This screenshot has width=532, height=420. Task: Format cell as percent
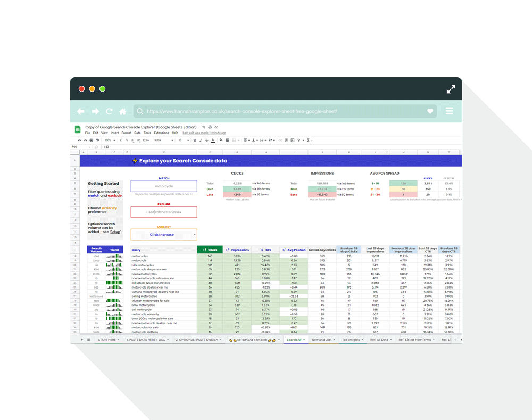[127, 140]
